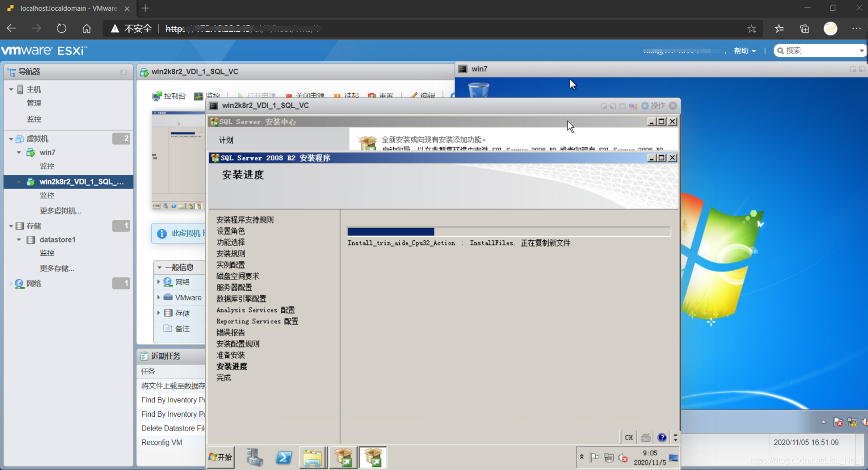
Task: Open 更多存储... in navigator
Action: point(57,268)
